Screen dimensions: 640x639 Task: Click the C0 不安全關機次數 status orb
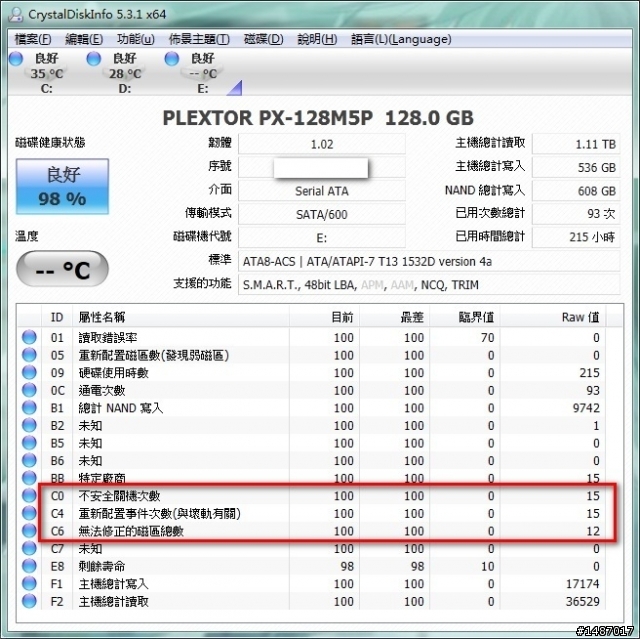pos(29,495)
